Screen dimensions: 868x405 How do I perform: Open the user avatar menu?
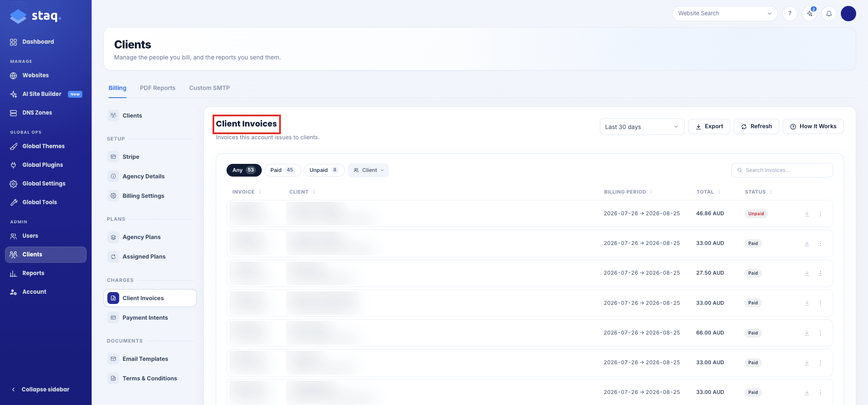[x=848, y=14]
